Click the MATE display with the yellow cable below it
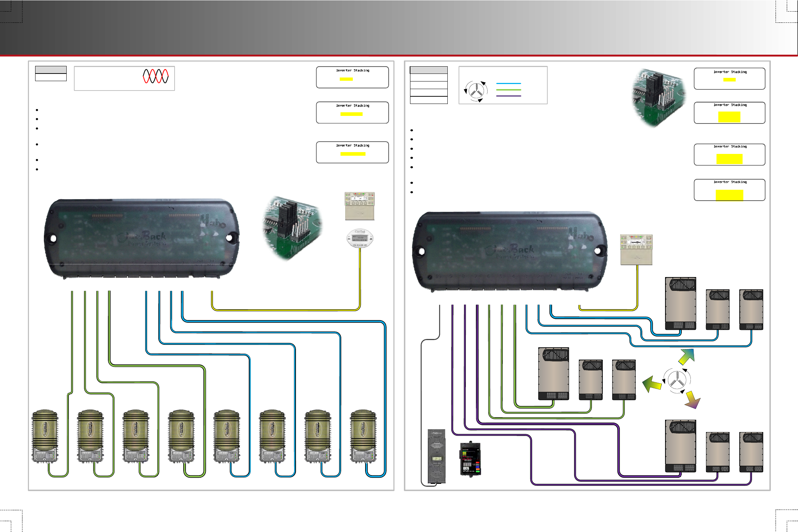The height and width of the screenshot is (532, 798). tap(636, 250)
